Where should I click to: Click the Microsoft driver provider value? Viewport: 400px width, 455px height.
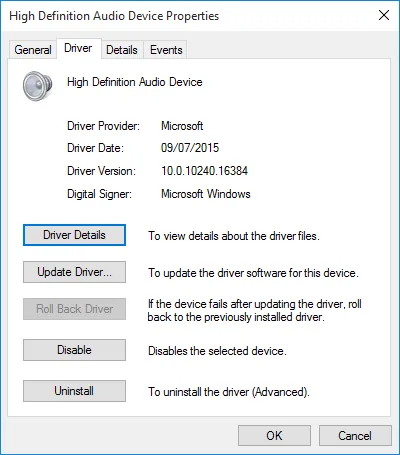click(182, 126)
